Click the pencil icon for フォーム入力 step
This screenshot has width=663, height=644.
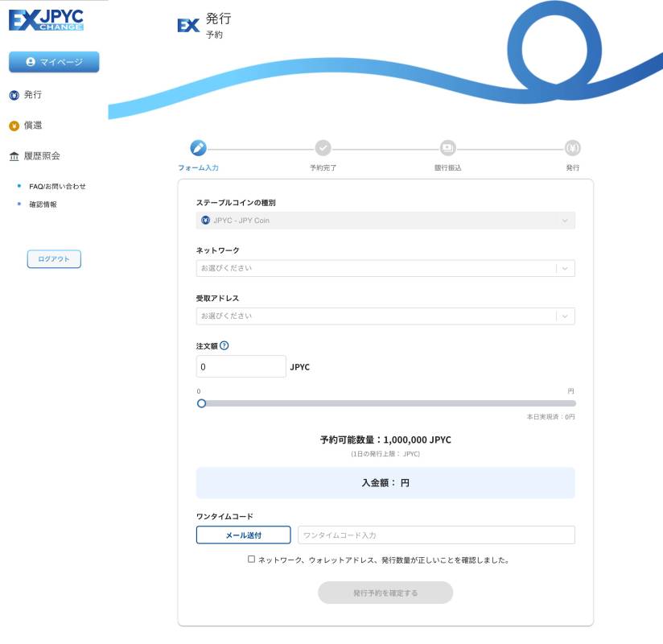click(x=198, y=148)
